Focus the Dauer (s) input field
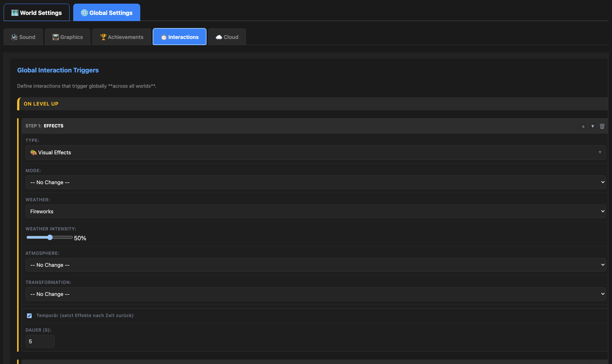Image resolution: width=612 pixels, height=364 pixels. click(x=40, y=341)
